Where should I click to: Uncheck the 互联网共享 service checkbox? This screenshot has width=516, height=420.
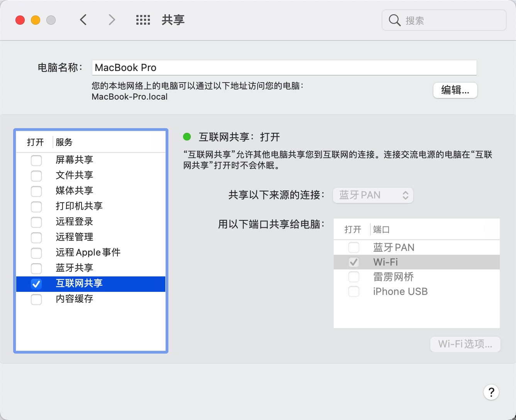(x=36, y=284)
